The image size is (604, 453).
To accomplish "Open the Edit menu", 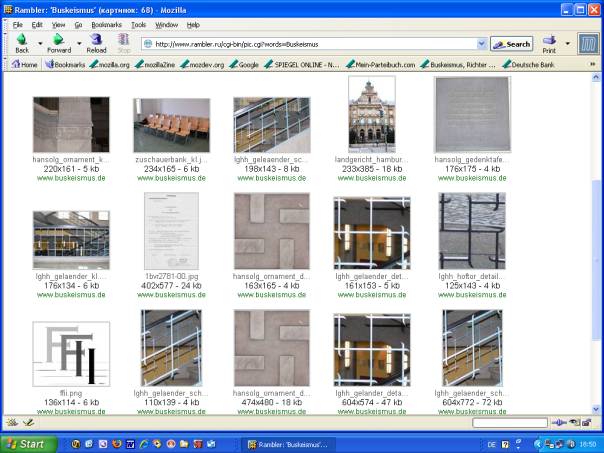I will [x=37, y=25].
